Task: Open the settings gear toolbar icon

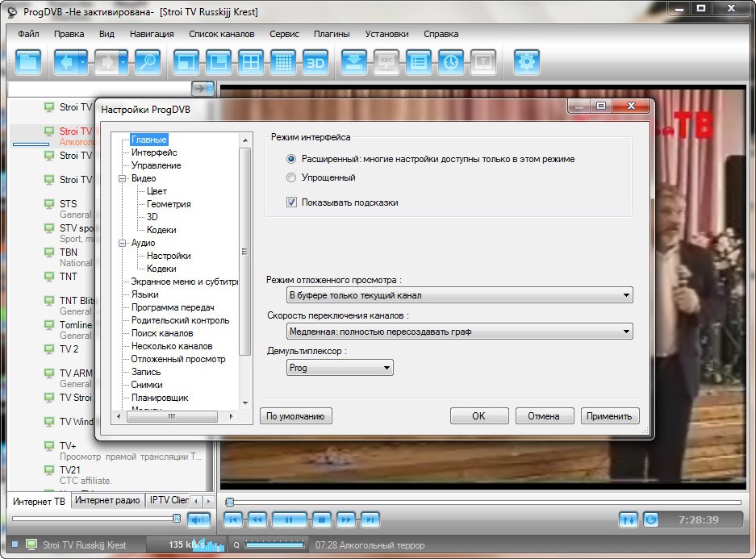Action: tap(527, 62)
